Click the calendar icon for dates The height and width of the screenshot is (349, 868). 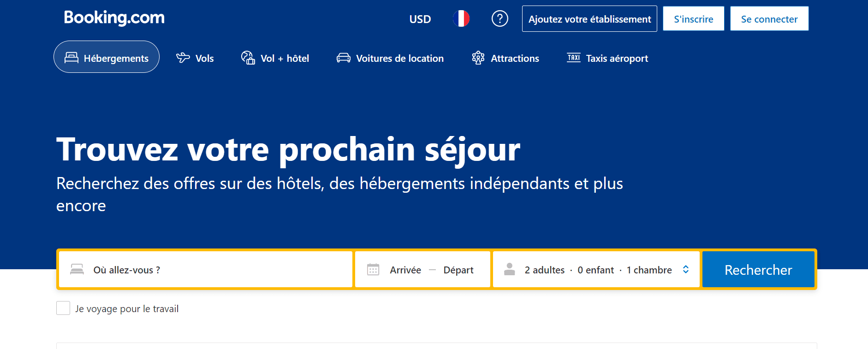pyautogui.click(x=373, y=270)
